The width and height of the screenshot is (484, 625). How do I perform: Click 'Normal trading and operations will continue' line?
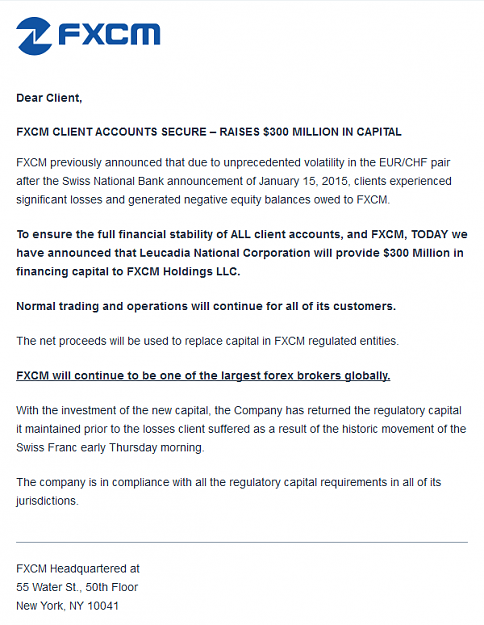pos(206,306)
